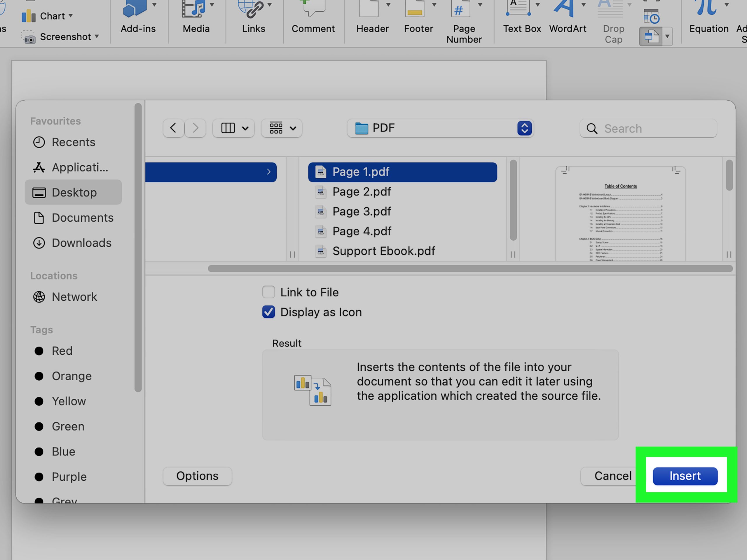Click the Table of Contents PDF preview

[620, 214]
